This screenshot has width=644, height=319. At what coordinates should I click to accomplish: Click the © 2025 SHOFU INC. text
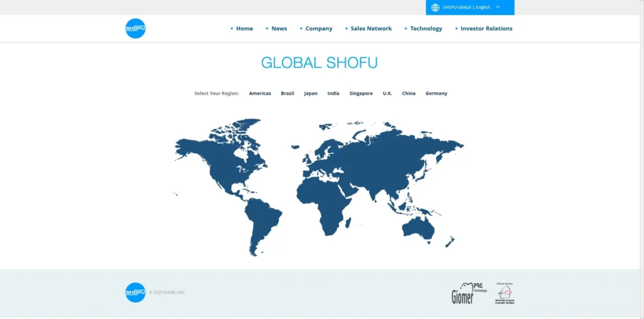pyautogui.click(x=167, y=293)
